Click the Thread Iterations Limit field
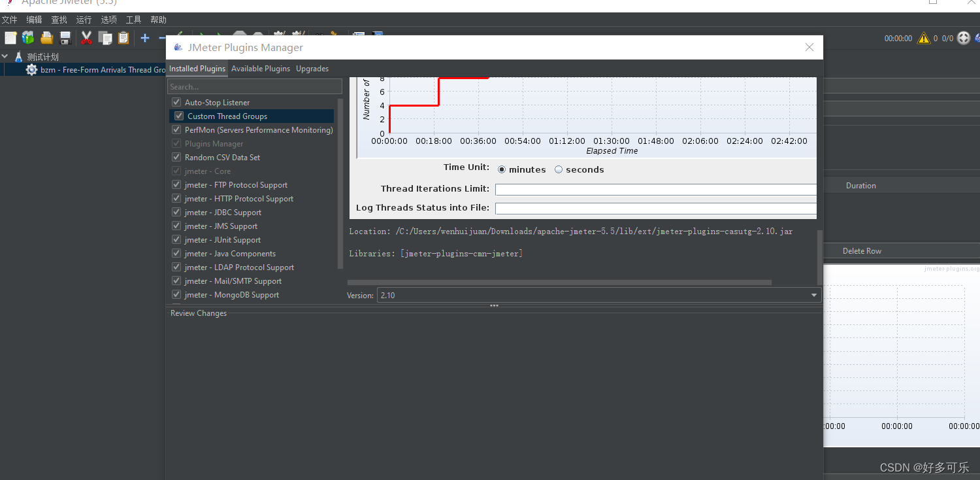Image resolution: width=980 pixels, height=480 pixels. (x=656, y=189)
